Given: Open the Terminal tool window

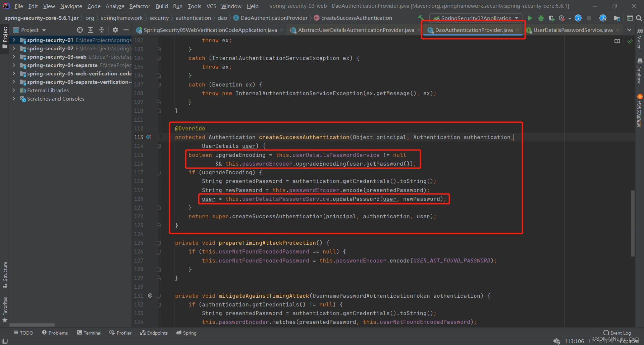Looking at the screenshot, I should pyautogui.click(x=89, y=333).
